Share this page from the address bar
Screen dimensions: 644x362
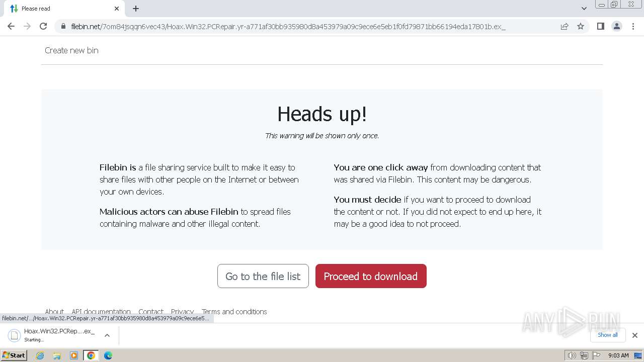click(x=565, y=26)
